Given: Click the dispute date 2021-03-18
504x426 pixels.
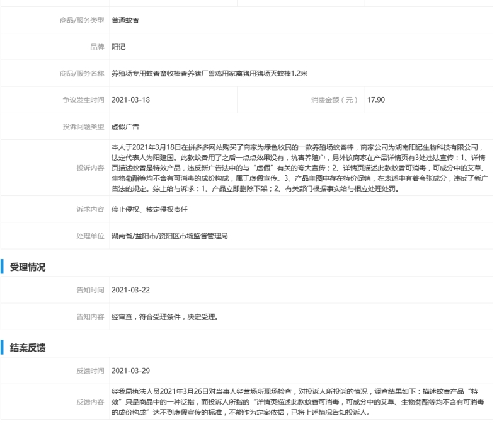Looking at the screenshot, I should 130,100.
